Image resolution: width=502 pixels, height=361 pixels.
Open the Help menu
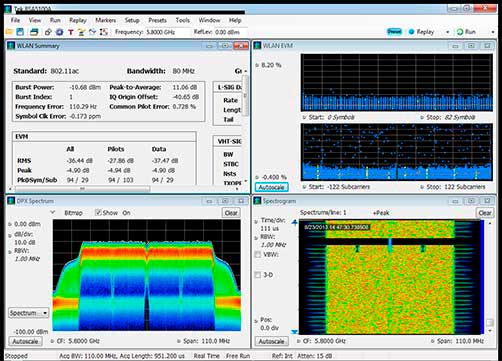pyautogui.click(x=235, y=20)
